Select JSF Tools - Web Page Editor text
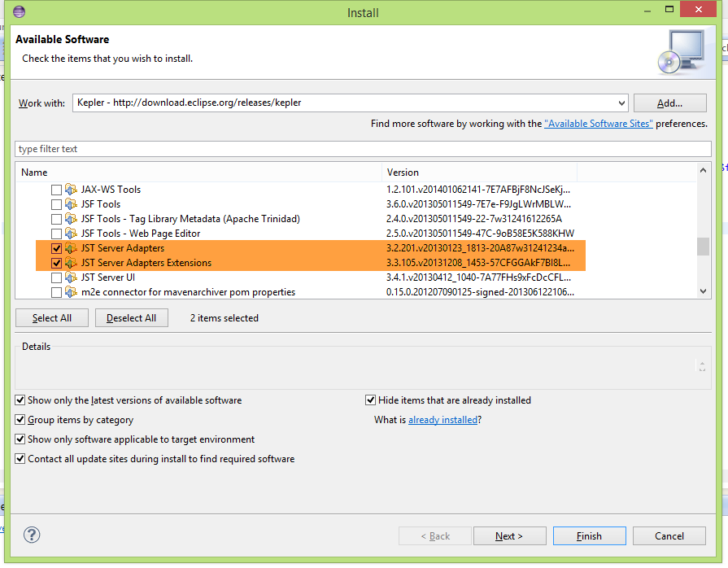728x568 pixels. (141, 234)
